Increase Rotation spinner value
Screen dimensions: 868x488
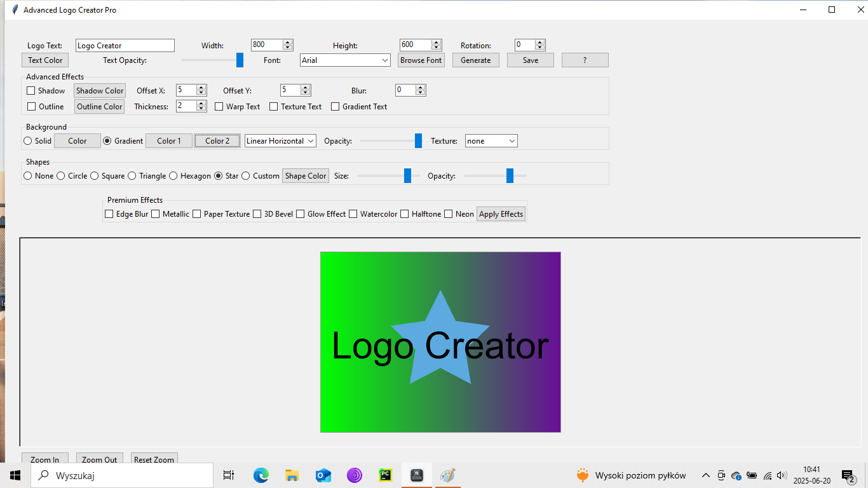540,43
